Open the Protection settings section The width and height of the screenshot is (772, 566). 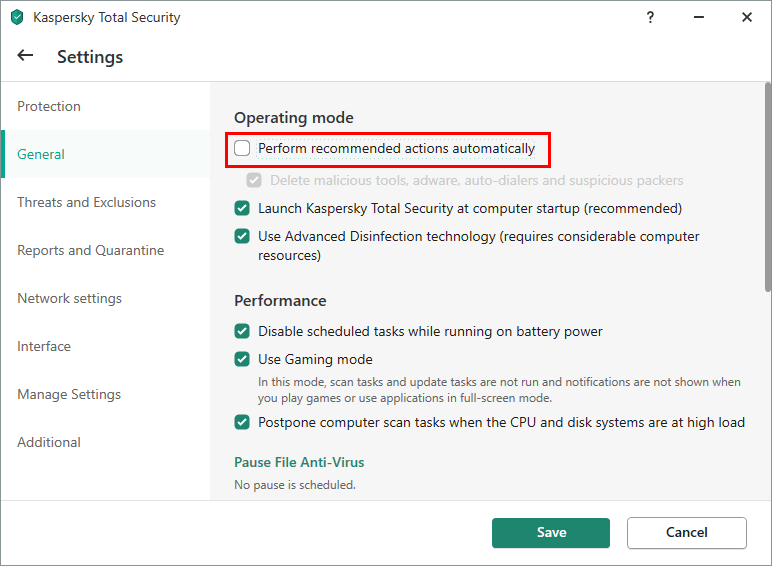click(49, 107)
